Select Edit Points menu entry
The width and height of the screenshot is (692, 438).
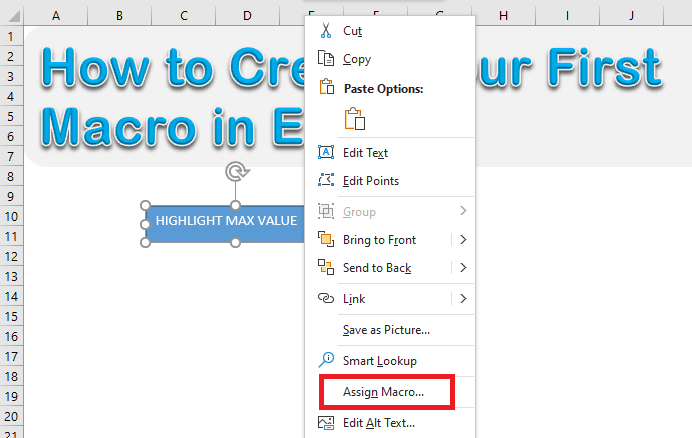390,181
